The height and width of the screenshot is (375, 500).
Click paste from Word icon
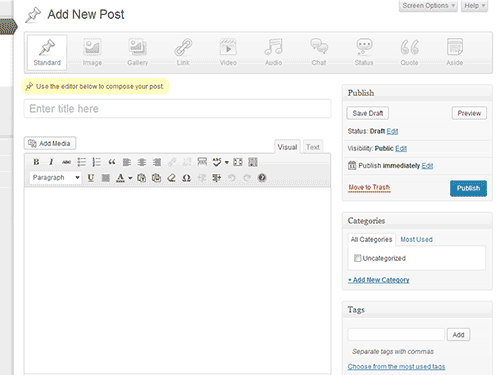click(x=156, y=178)
